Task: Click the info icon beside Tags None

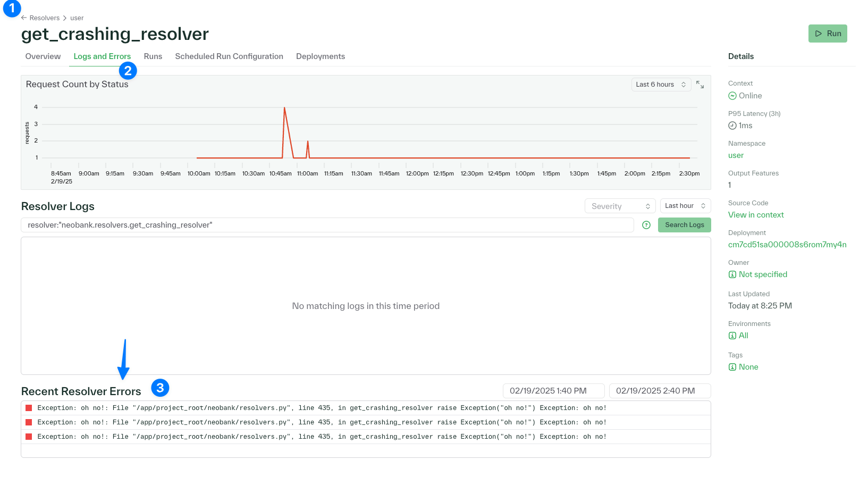Action: coord(732,367)
